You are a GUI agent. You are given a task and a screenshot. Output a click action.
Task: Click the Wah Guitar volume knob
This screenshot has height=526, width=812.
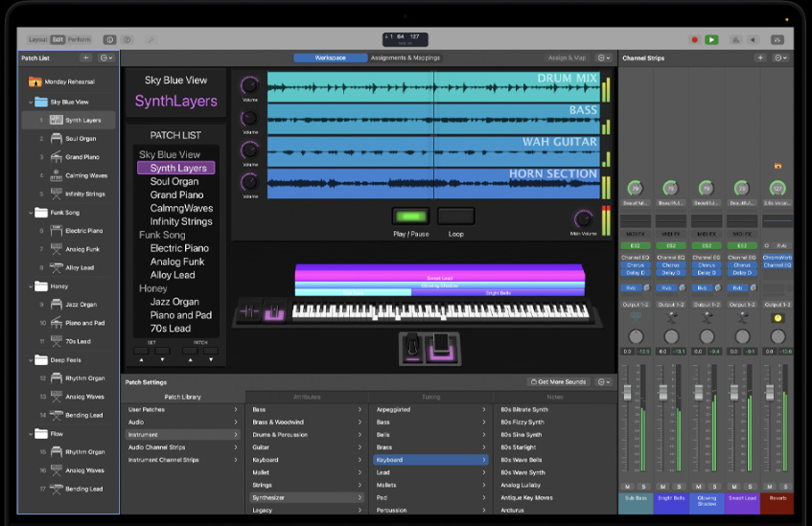tap(249, 150)
